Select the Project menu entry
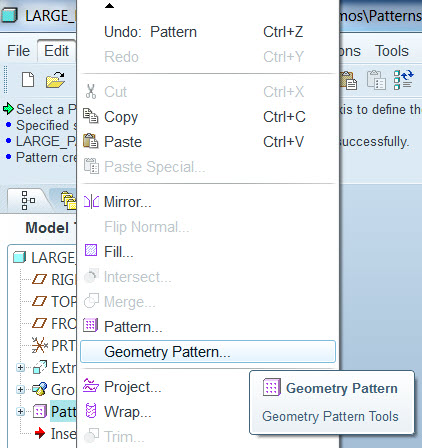The height and width of the screenshot is (448, 422). [x=208, y=387]
